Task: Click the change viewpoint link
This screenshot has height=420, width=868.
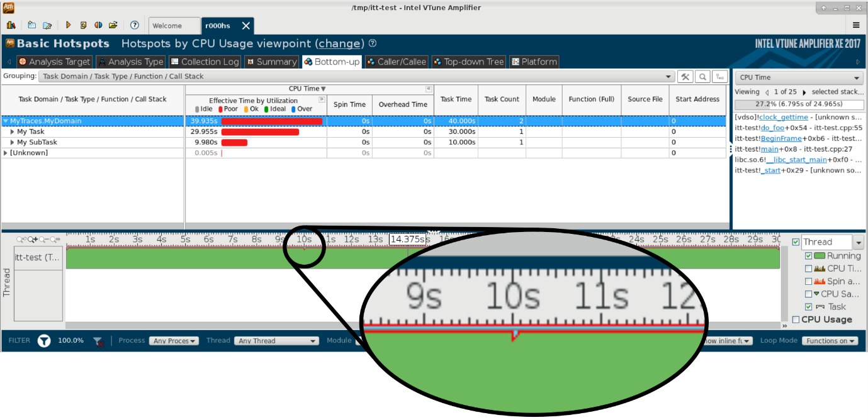Action: click(341, 43)
